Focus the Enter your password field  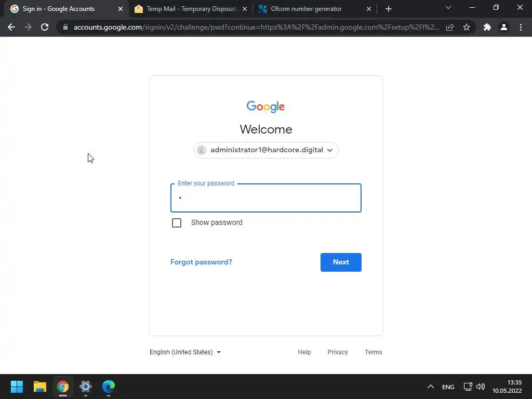coord(265,198)
